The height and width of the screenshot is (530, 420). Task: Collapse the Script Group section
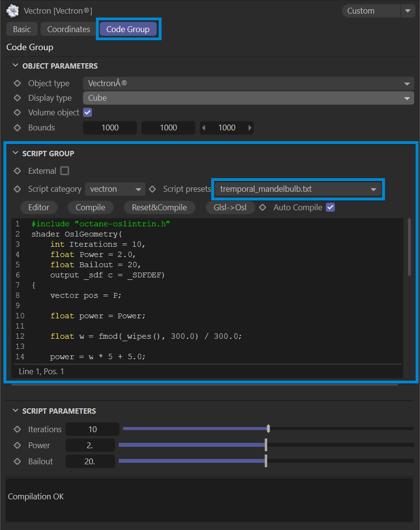coord(15,153)
